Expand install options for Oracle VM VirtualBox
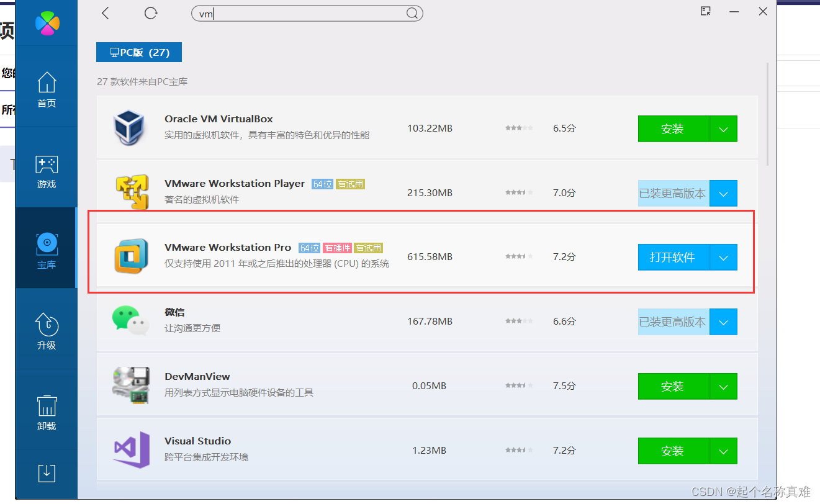This screenshot has width=820, height=504. pyautogui.click(x=724, y=128)
